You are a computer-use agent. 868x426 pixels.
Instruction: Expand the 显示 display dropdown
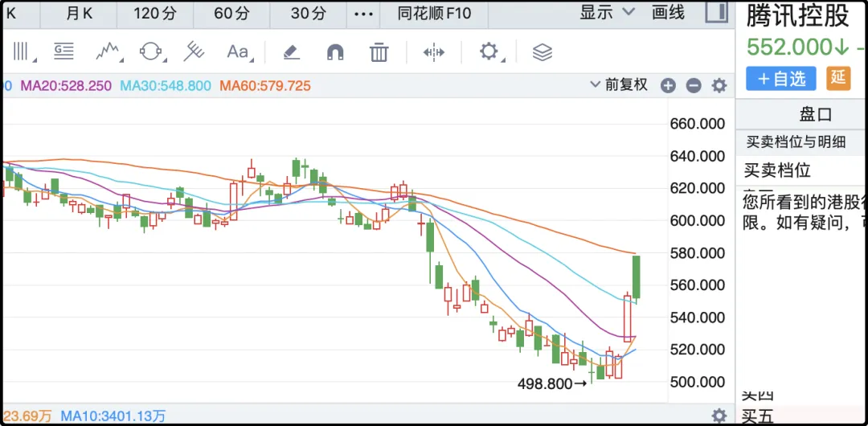click(607, 13)
